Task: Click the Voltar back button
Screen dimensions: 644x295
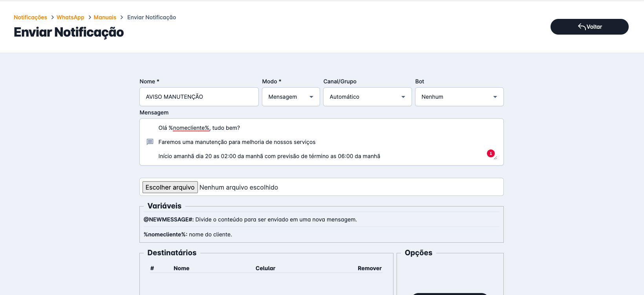Action: pos(589,27)
